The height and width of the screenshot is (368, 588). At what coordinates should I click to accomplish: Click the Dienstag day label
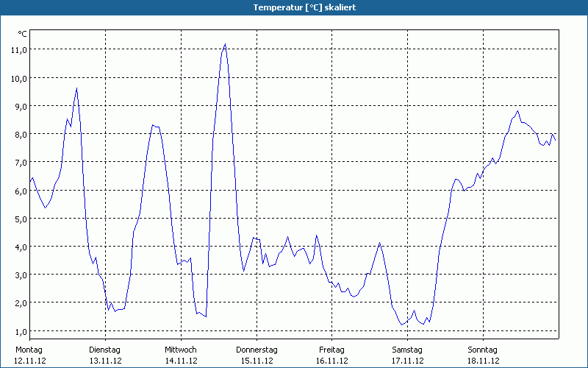click(104, 350)
